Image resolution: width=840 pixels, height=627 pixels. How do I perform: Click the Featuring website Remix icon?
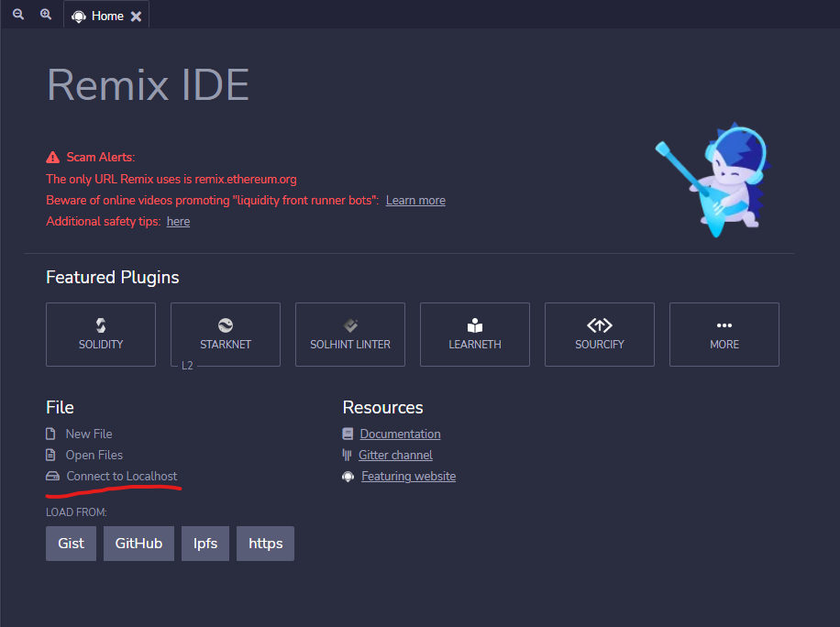pos(348,477)
